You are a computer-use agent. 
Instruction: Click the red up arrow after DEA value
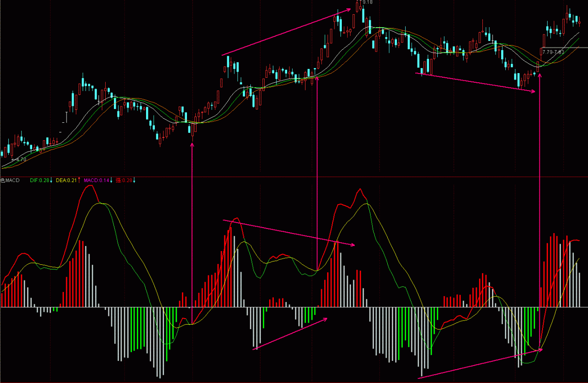click(79, 181)
